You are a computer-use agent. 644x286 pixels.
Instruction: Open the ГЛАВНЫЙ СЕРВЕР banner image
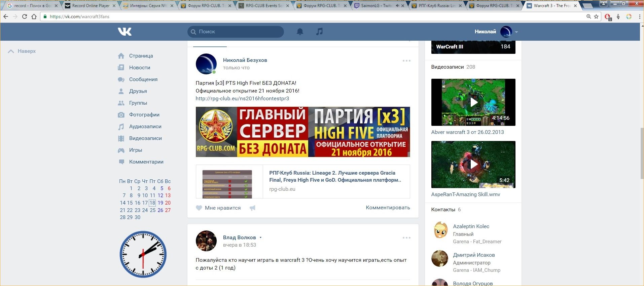(303, 132)
